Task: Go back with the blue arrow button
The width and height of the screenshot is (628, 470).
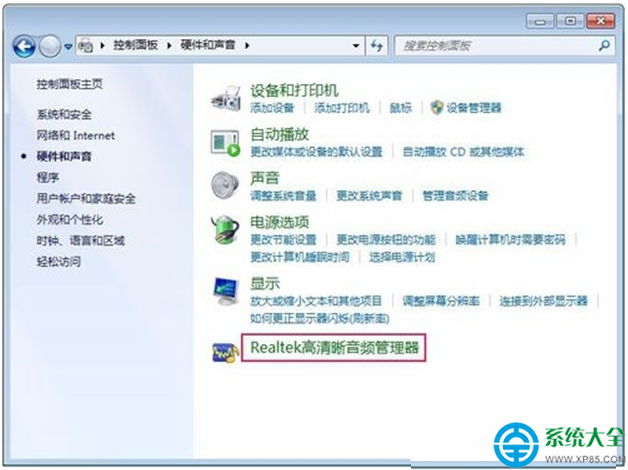Action: click(24, 46)
